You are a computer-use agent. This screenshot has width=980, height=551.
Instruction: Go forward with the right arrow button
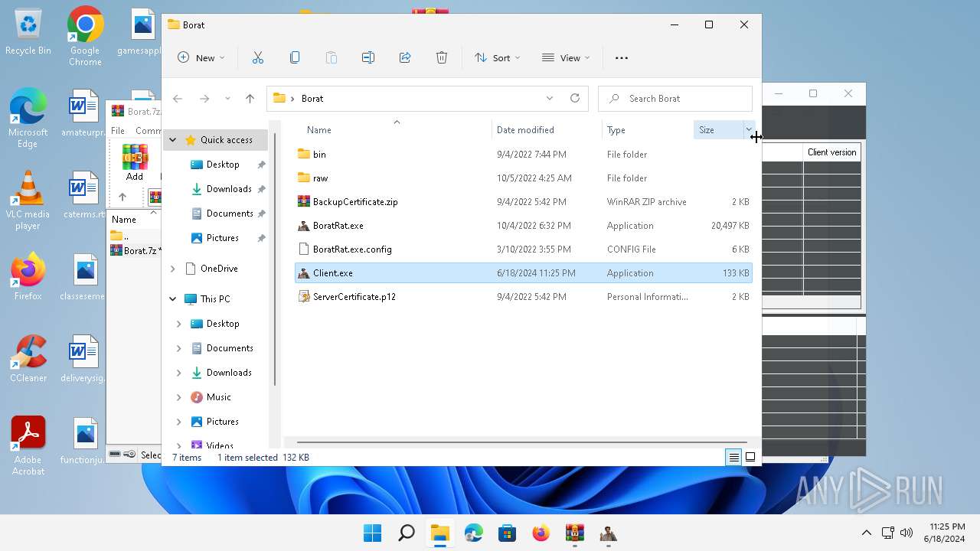click(x=204, y=98)
